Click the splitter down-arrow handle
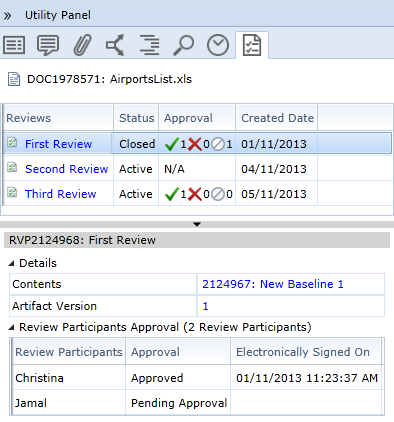This screenshot has height=422, width=394. (197, 224)
